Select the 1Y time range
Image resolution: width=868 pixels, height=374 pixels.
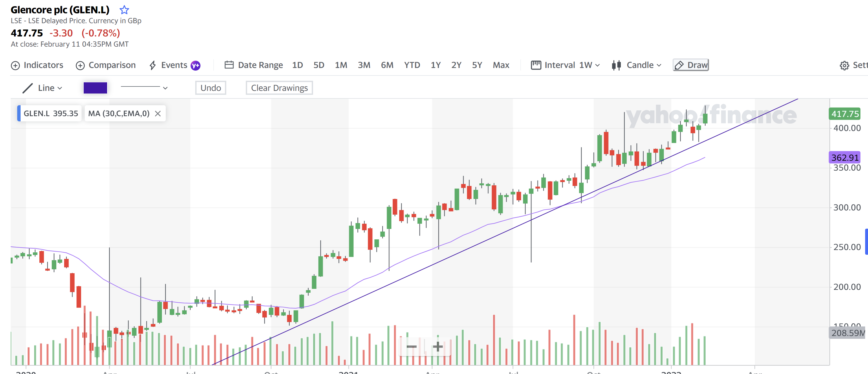coord(436,65)
